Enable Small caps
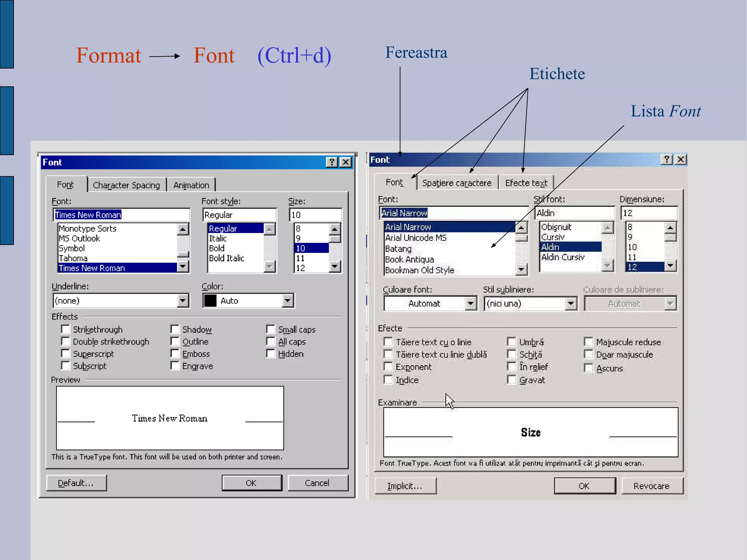The height and width of the screenshot is (560, 747). pos(270,329)
